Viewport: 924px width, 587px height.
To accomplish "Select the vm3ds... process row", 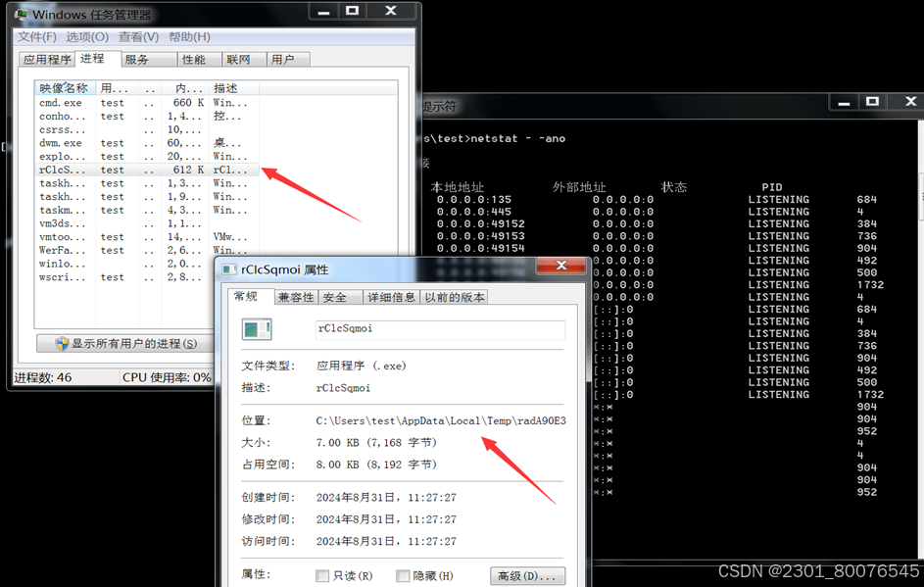I will [x=147, y=223].
